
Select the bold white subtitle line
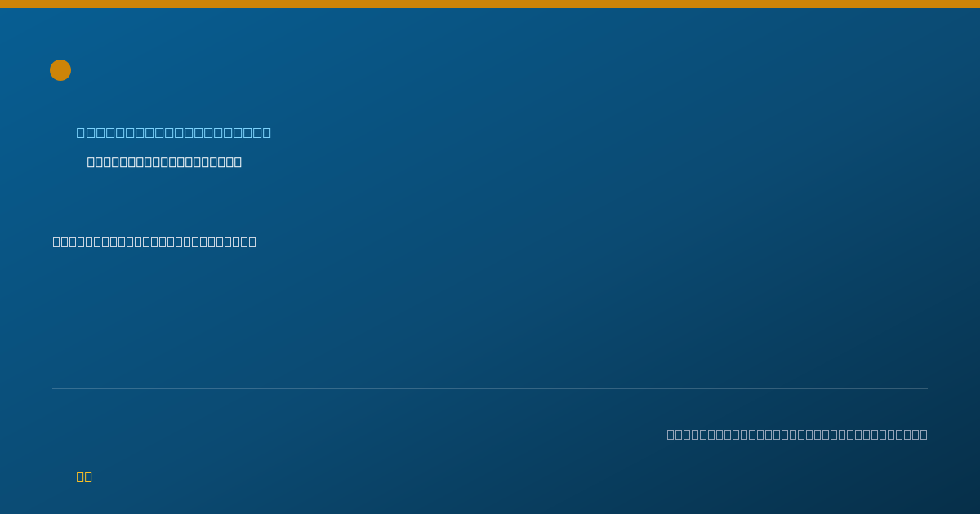click(164, 162)
